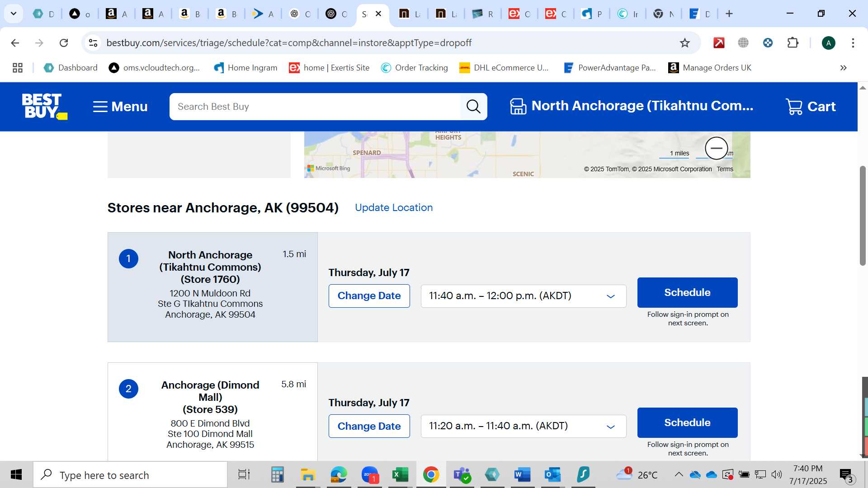This screenshot has width=868, height=488.
Task: Change Date for Dimond Mall store
Action: pyautogui.click(x=369, y=426)
